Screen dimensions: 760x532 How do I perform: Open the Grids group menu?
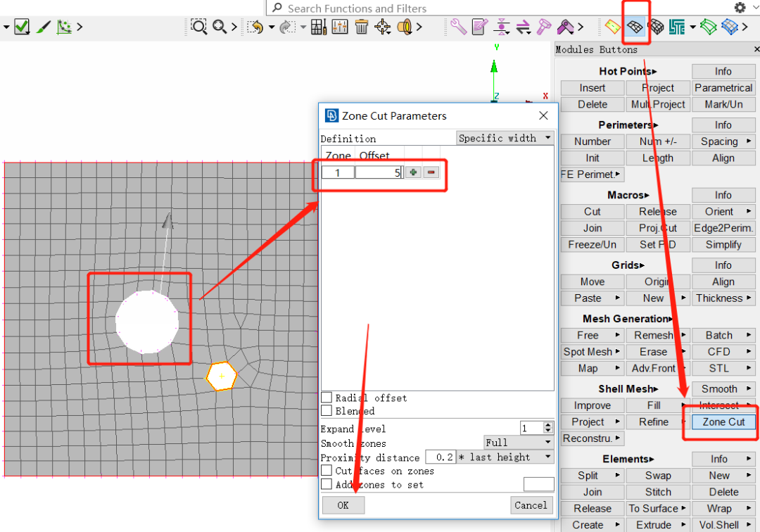(x=628, y=265)
